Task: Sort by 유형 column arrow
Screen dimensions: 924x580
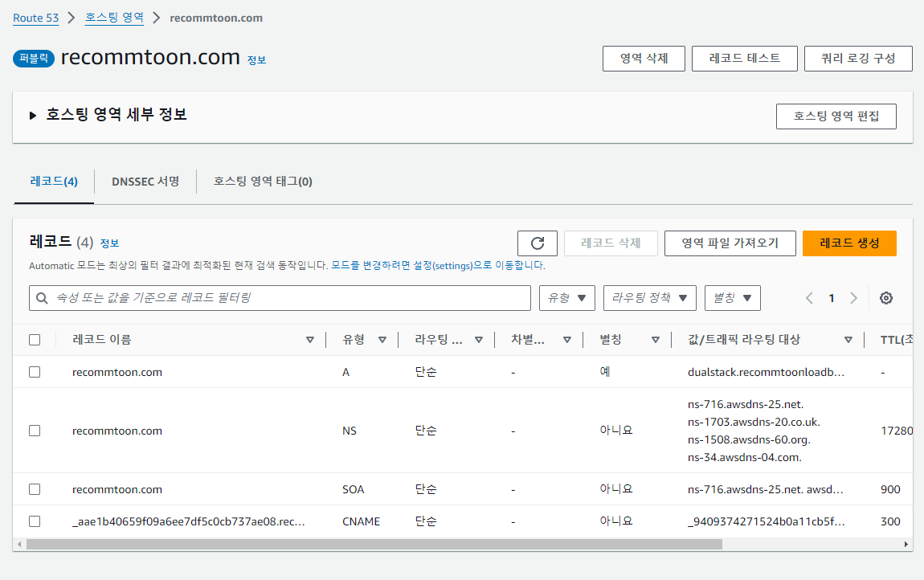Action: (382, 340)
